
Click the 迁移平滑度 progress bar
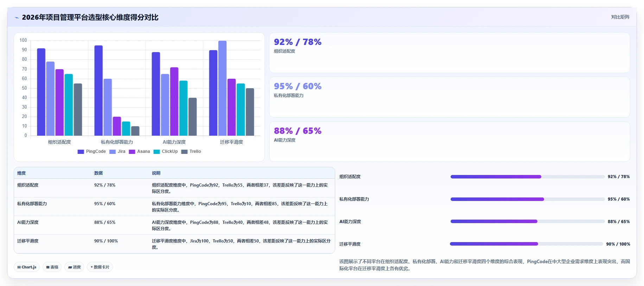point(527,244)
